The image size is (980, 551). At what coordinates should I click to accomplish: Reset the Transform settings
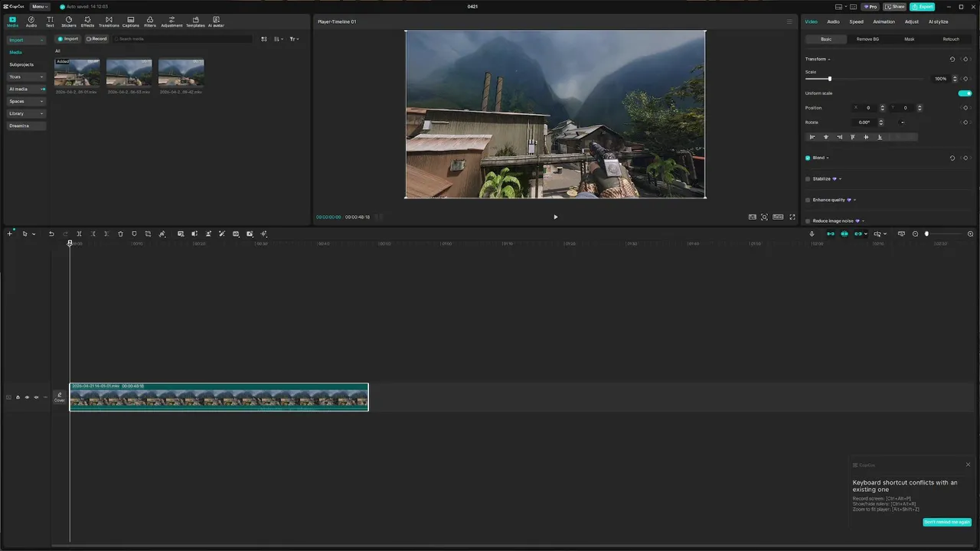coord(952,59)
